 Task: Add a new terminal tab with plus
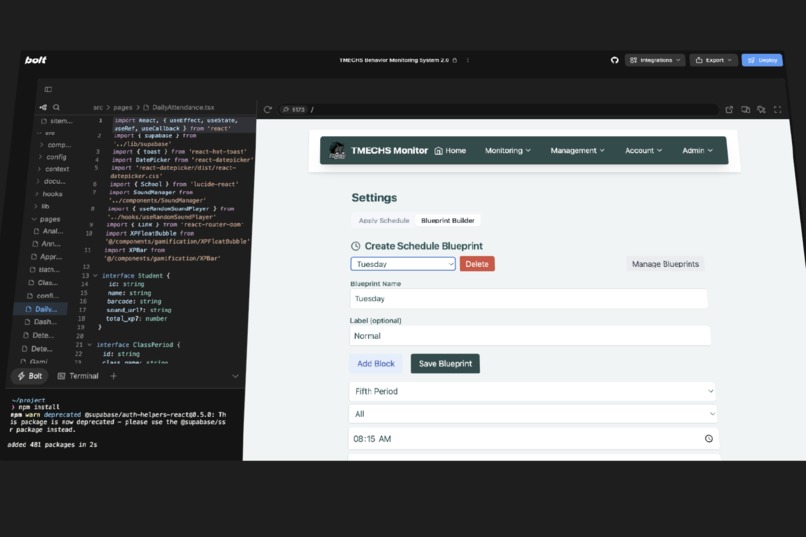coord(113,376)
